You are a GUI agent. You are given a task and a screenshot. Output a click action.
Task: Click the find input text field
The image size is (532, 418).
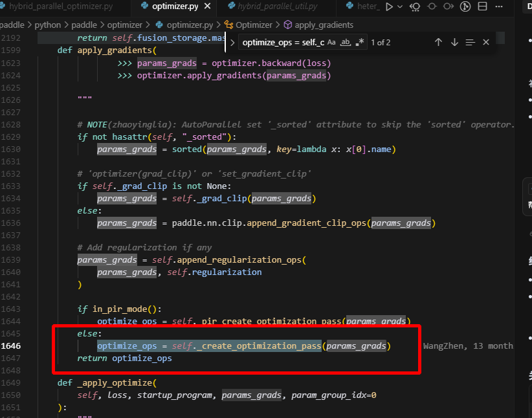click(x=282, y=42)
